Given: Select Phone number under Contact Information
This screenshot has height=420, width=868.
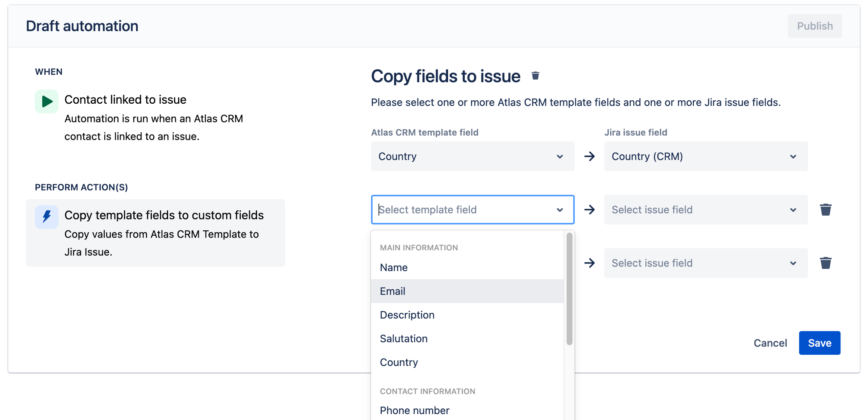Looking at the screenshot, I should coord(414,410).
